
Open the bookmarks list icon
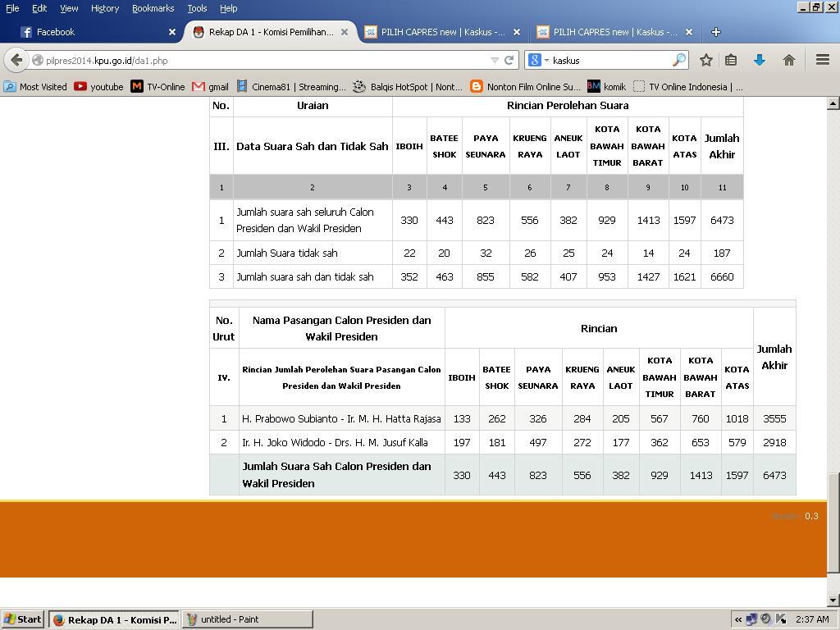pos(731,60)
